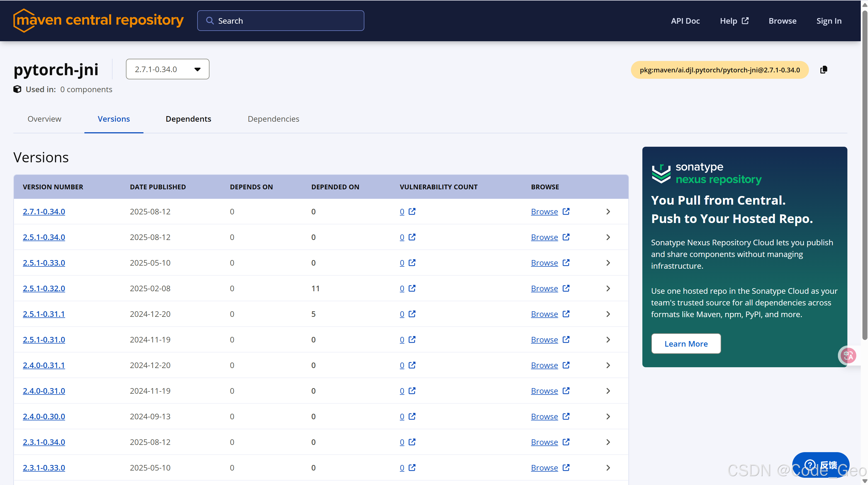Open API Doc in the header

coord(685,21)
